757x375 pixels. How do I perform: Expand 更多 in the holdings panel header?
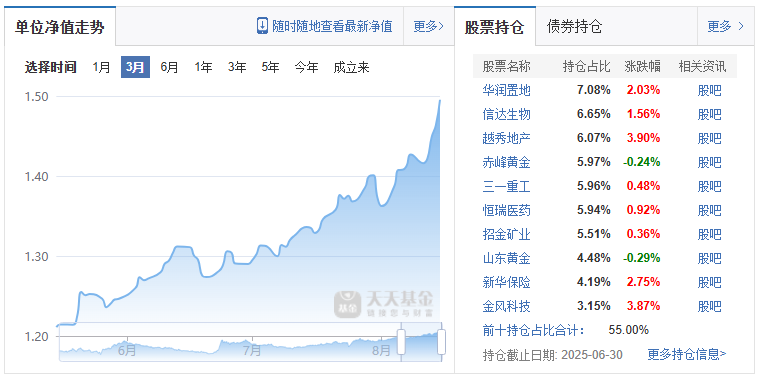tap(726, 26)
